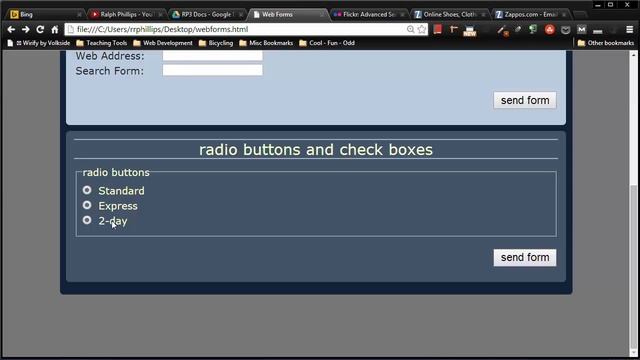Click the radio buttons and check boxes heading
The height and width of the screenshot is (360, 640).
[316, 149]
